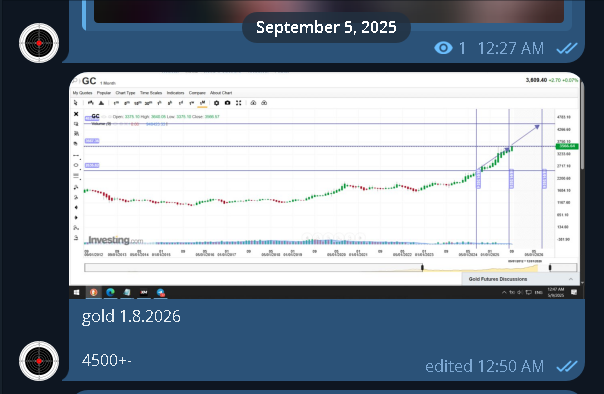This screenshot has width=604, height=394.
Task: Expand Gold Futures Discussions panel chevron
Action: coord(571,279)
